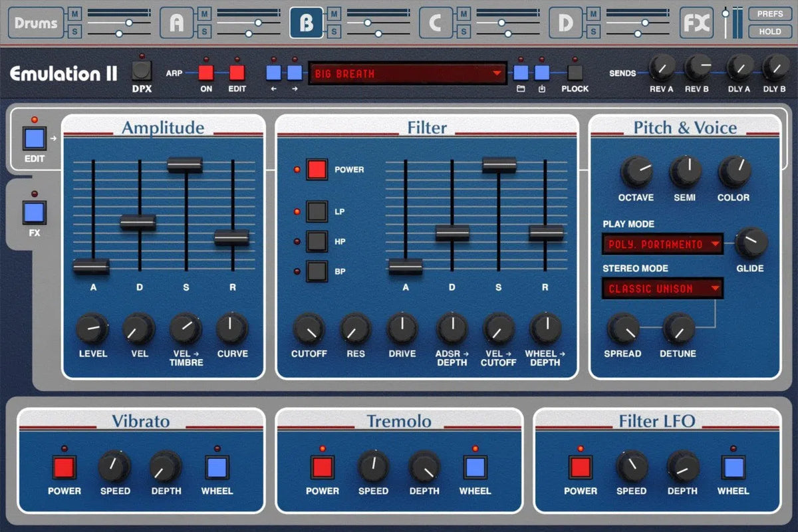Open the STEREO MODE dropdown showing CLASSIC UNISON
This screenshot has height=532, width=798.
point(662,289)
